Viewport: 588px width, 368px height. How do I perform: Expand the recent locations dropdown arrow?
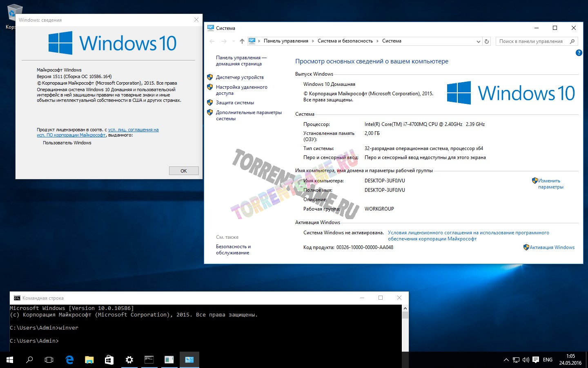pyautogui.click(x=234, y=41)
